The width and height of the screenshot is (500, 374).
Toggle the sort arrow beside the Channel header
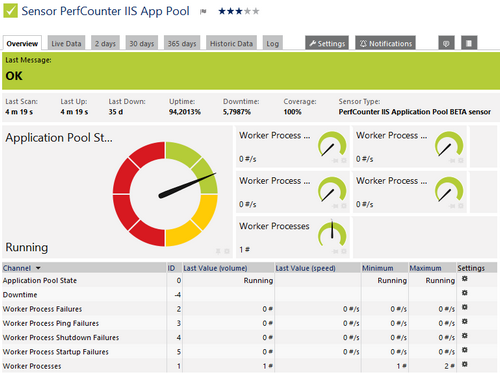[38, 268]
